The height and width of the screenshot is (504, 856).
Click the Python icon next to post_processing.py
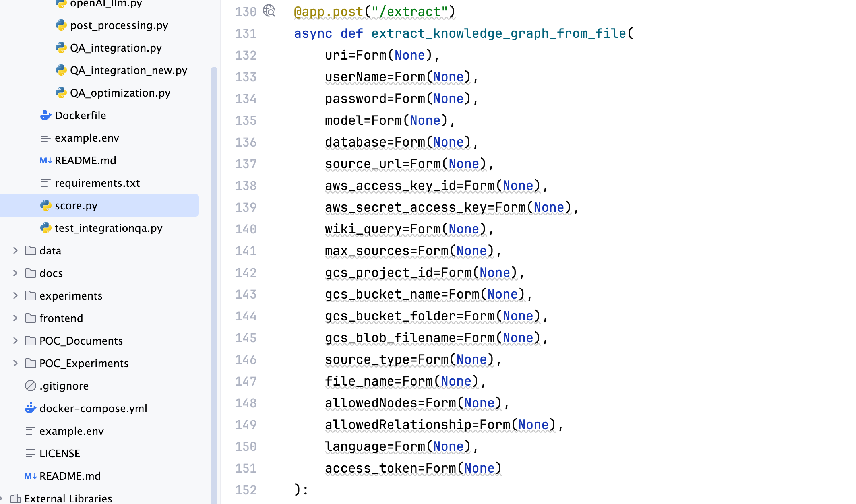61,25
